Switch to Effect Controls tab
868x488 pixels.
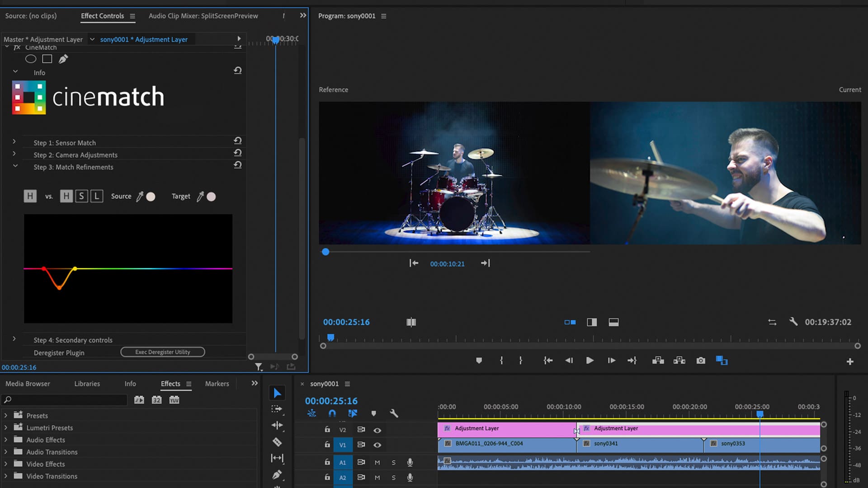(102, 16)
